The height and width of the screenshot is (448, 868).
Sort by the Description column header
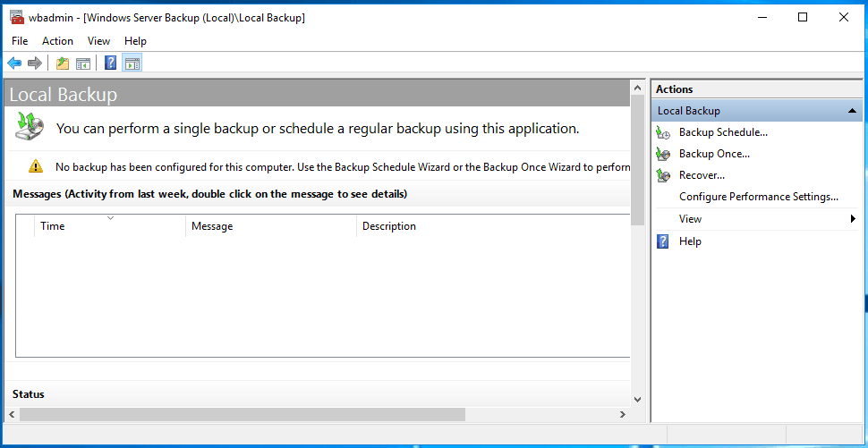[493, 226]
